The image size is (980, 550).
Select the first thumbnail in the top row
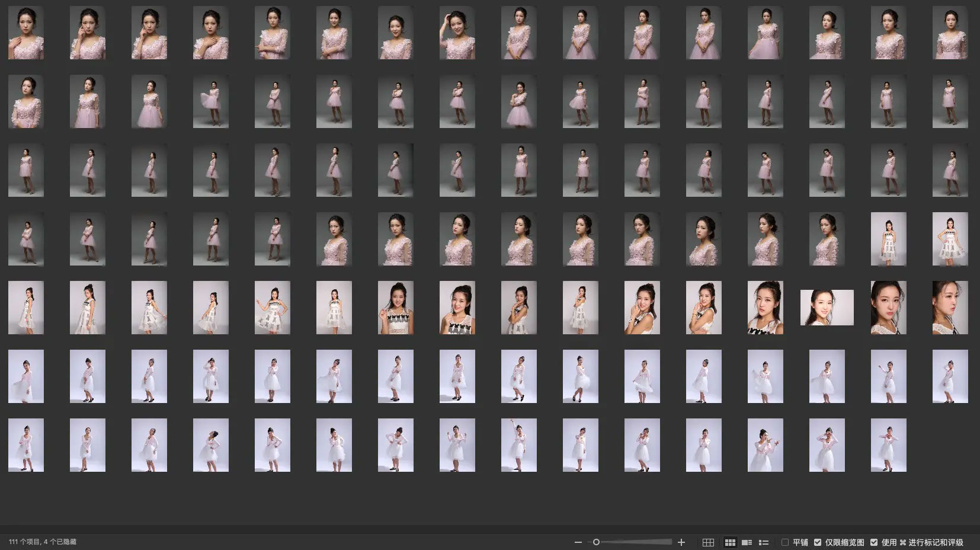[26, 33]
